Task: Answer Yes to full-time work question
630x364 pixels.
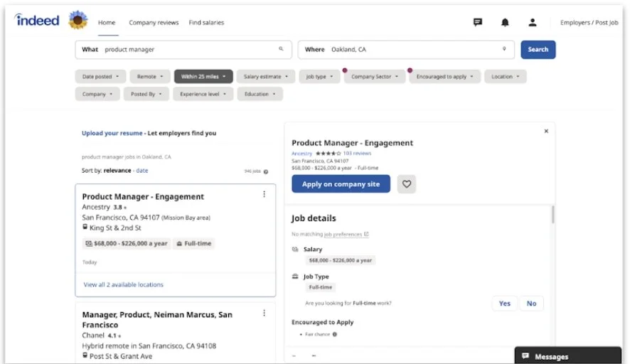Action: click(x=505, y=304)
